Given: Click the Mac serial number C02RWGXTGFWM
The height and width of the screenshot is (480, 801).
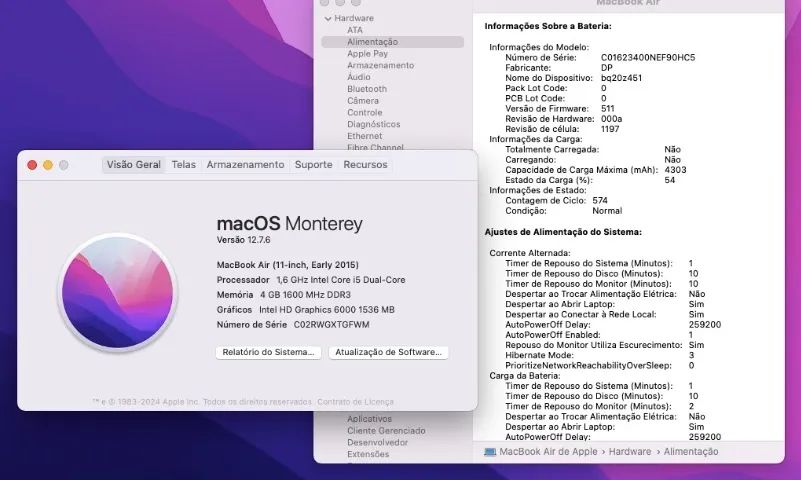Looking at the screenshot, I should pyautogui.click(x=331, y=325).
